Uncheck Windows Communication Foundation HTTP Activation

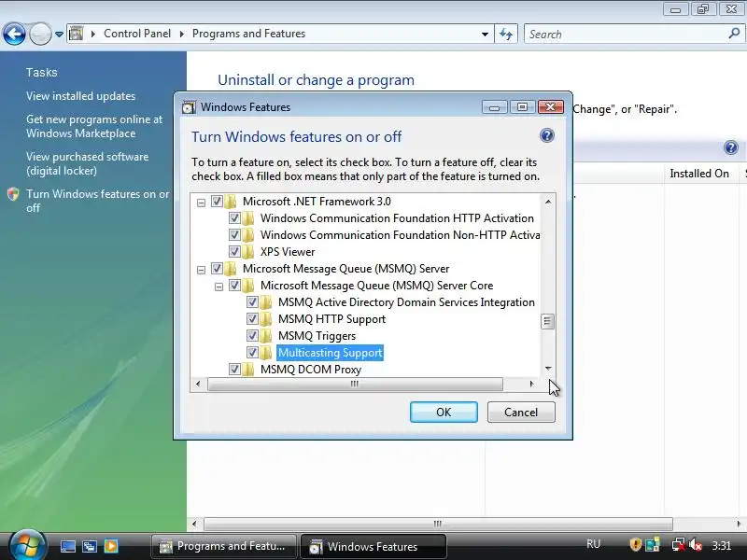(234, 218)
